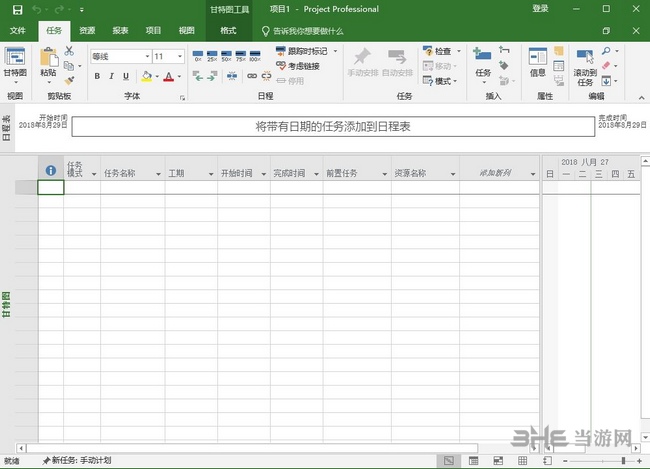
Task: Open the 检查 inspect dropdown
Action: [x=459, y=51]
